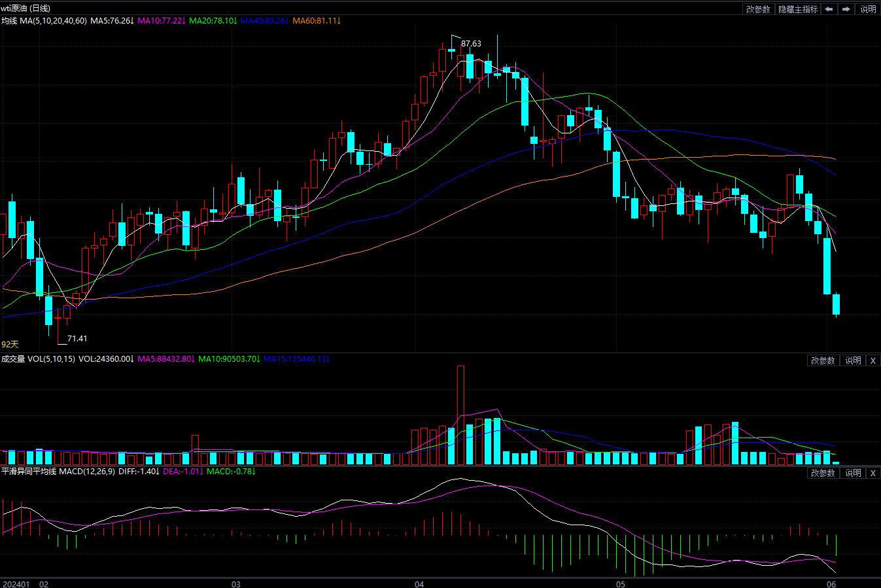Click the 均线 MA(5,10,20,40,60) label
881x588 pixels.
click(44, 21)
